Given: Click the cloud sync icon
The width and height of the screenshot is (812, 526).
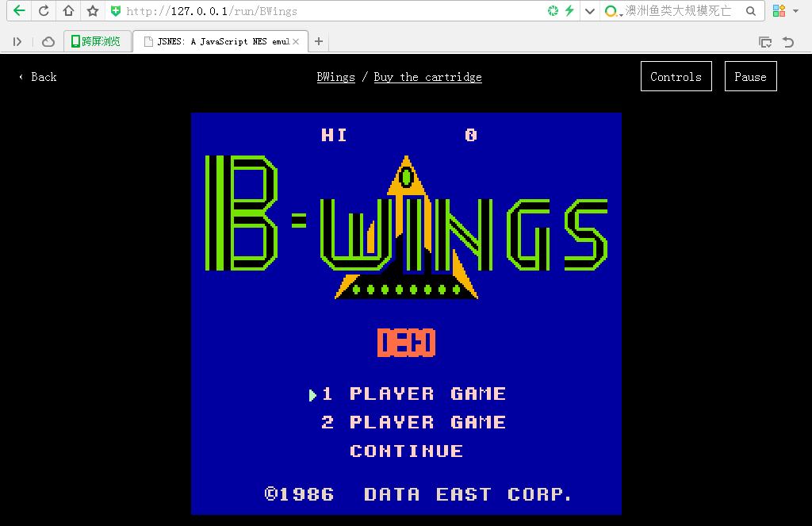Looking at the screenshot, I should tap(48, 41).
